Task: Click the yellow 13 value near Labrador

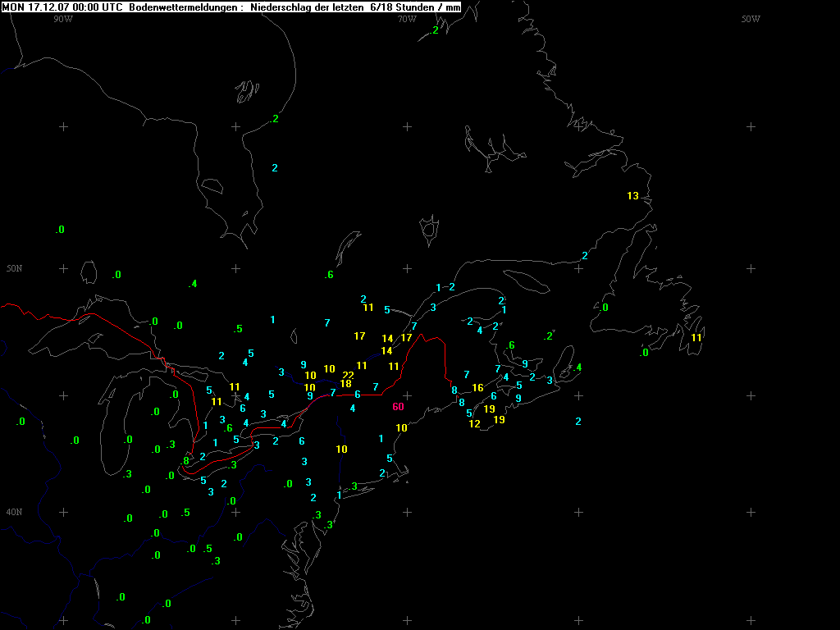Action: 632,196
